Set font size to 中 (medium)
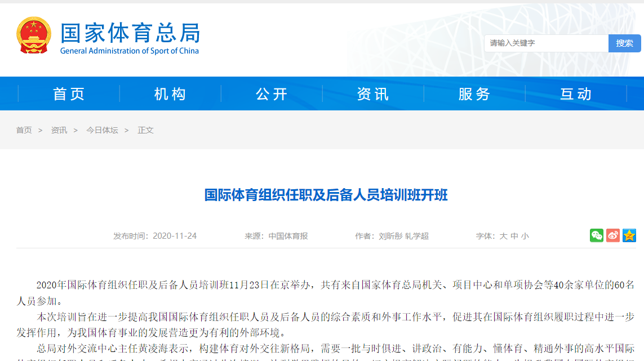 tap(514, 236)
